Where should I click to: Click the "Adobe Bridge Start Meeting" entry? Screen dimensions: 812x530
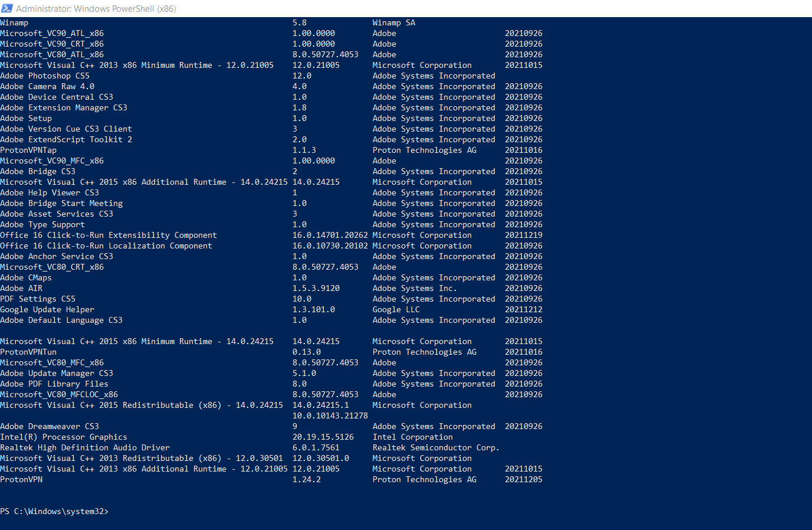click(x=61, y=204)
